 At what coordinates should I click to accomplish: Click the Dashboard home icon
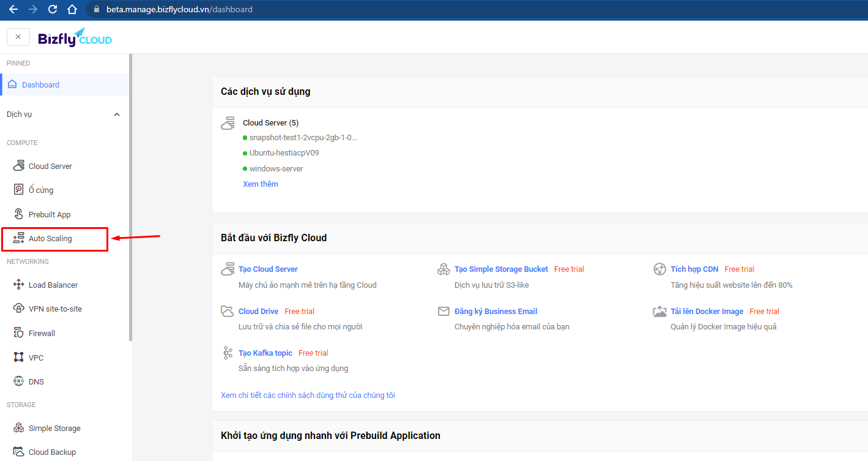click(12, 84)
